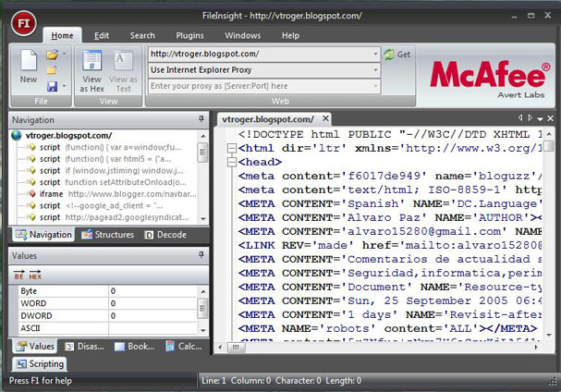
Task: Switch to View as Hex
Action: coord(91,71)
